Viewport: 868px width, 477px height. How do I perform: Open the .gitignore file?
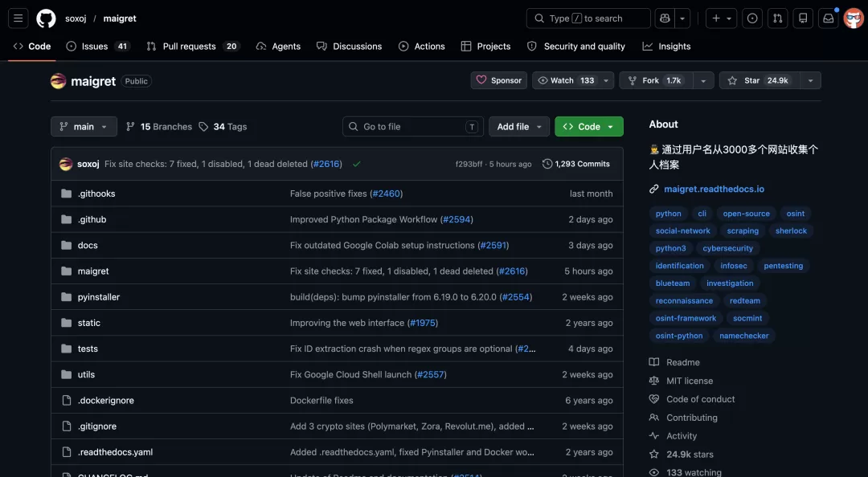(97, 426)
